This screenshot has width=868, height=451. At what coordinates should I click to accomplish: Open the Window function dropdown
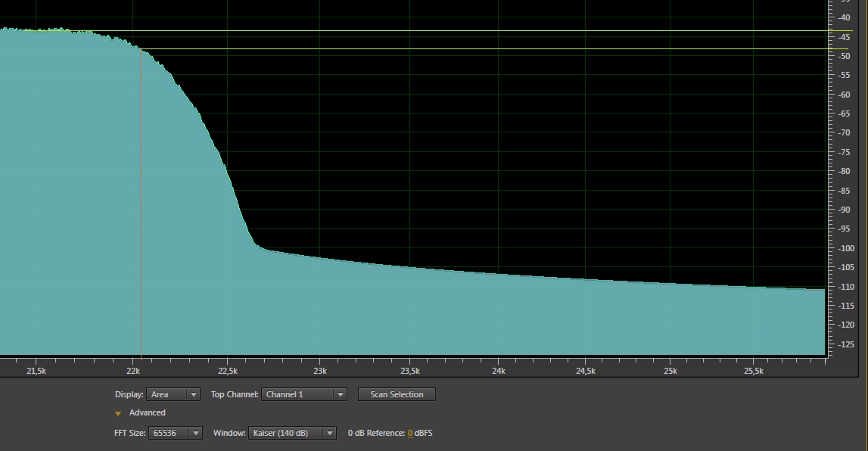click(292, 433)
